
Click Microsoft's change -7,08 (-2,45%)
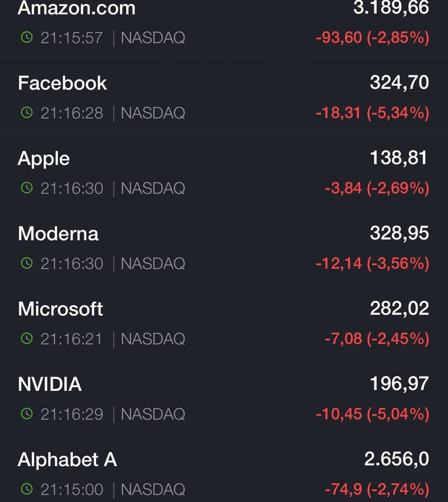tap(376, 339)
